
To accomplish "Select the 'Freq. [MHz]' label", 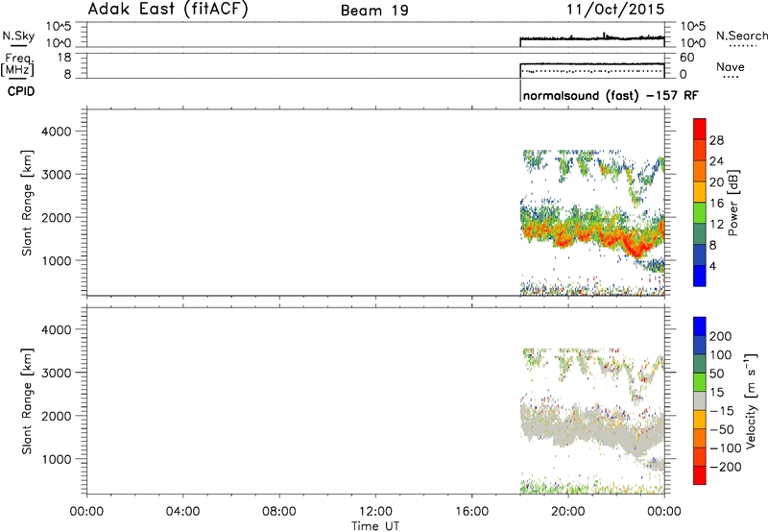I will coord(17,64).
